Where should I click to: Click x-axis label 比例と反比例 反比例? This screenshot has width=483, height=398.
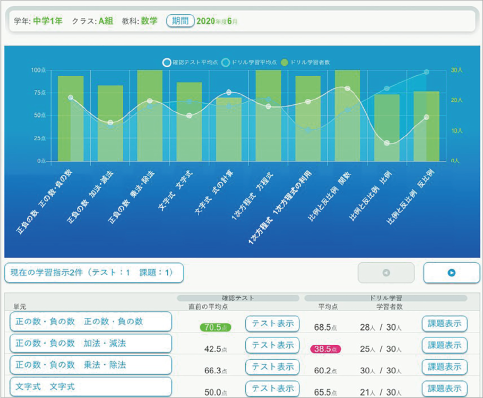(x=410, y=197)
